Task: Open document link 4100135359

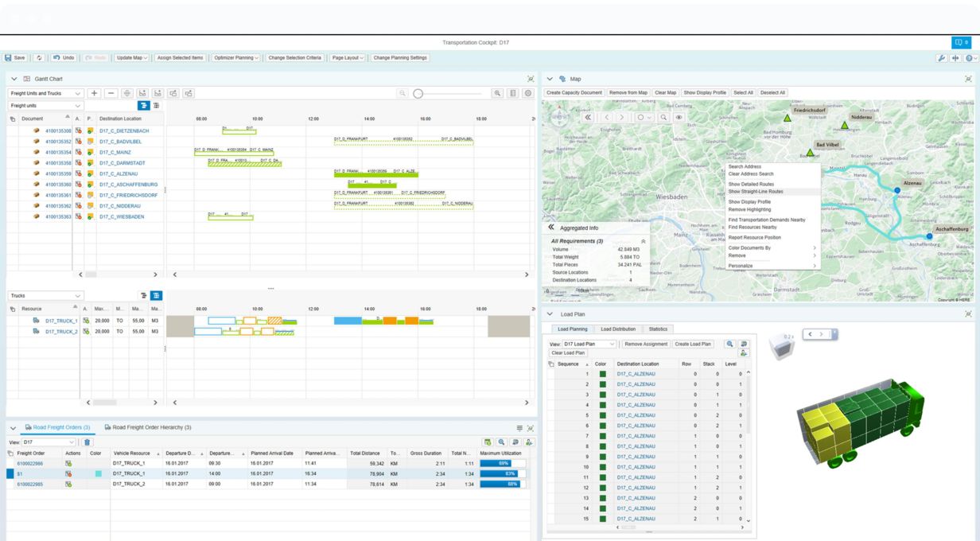Action: click(58, 173)
